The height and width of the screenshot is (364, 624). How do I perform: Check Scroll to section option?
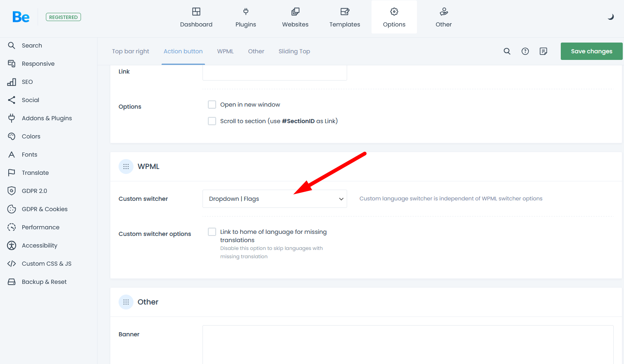coord(212,121)
